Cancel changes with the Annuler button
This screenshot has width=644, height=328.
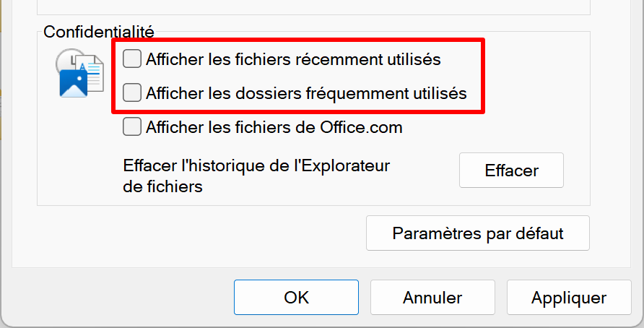coord(432,297)
